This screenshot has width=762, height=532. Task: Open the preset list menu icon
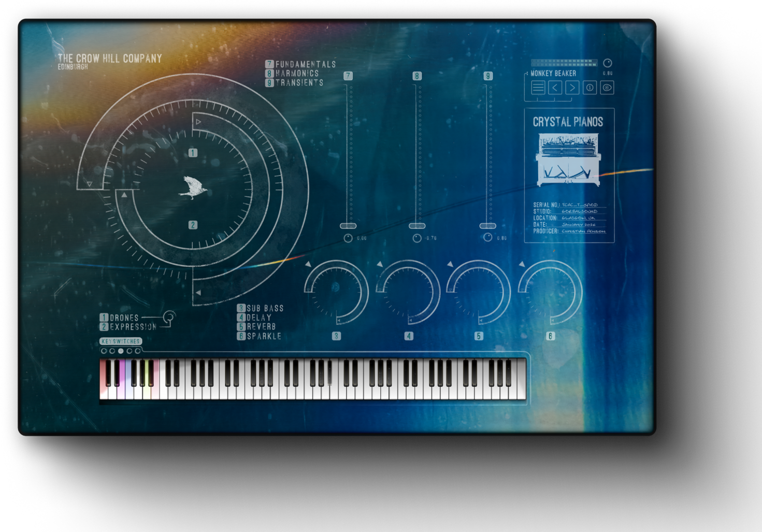(538, 88)
